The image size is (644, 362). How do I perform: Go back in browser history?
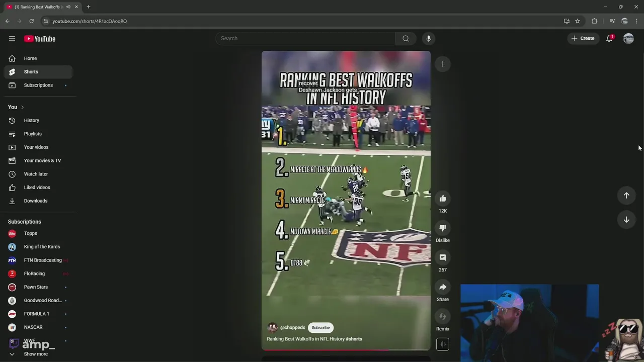[8, 21]
